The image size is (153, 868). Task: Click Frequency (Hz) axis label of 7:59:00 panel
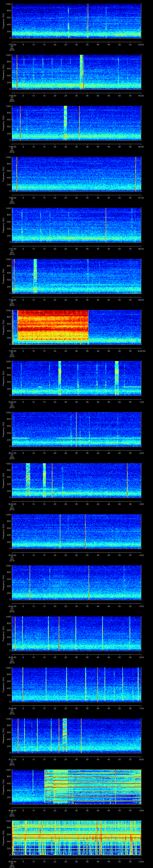(3, 327)
